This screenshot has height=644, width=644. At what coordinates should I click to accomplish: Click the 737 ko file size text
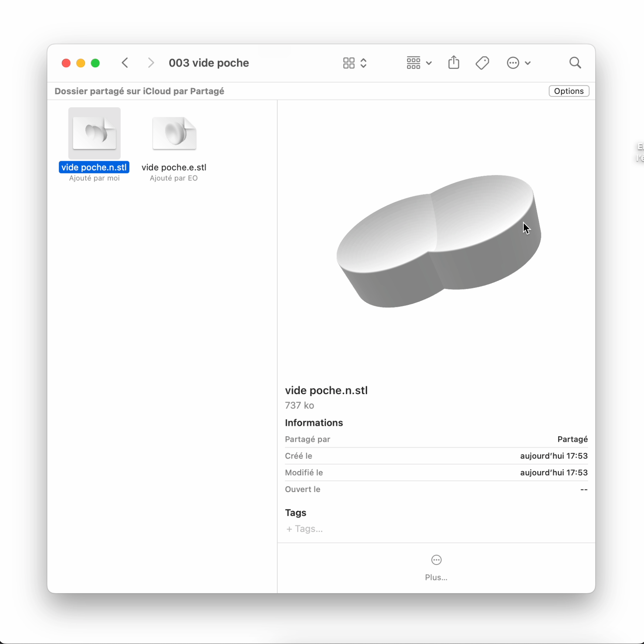click(299, 406)
